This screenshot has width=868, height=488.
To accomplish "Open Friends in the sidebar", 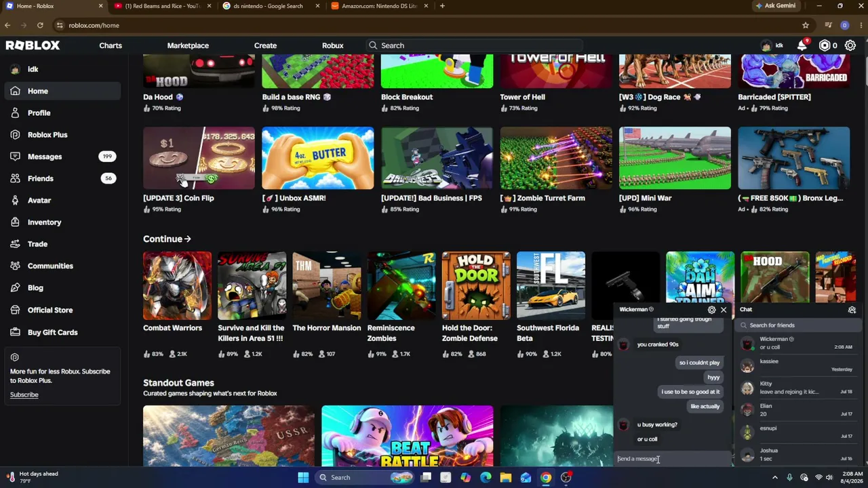I will coord(61,178).
